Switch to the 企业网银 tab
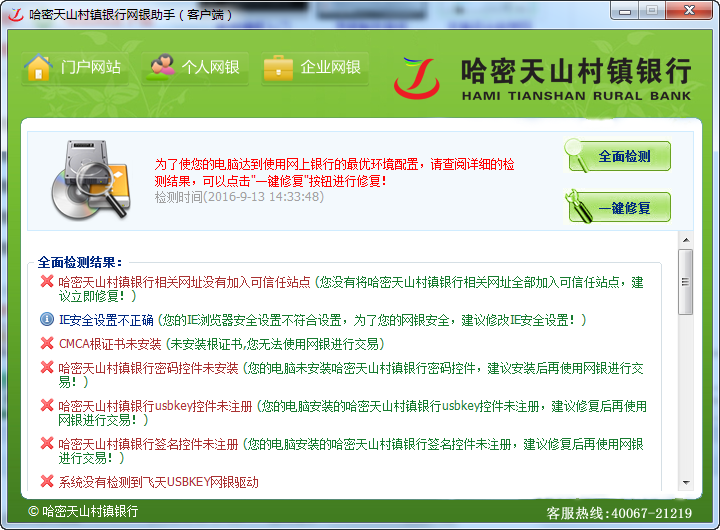This screenshot has height=530, width=720. 330,68
